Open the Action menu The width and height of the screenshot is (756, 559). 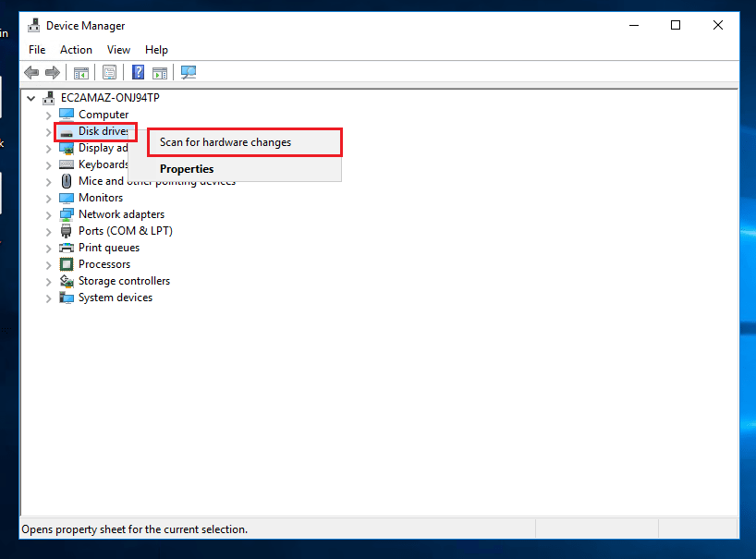point(76,50)
